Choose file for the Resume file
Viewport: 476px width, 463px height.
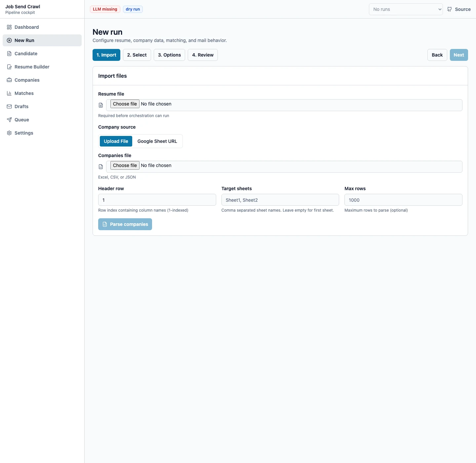tap(125, 104)
